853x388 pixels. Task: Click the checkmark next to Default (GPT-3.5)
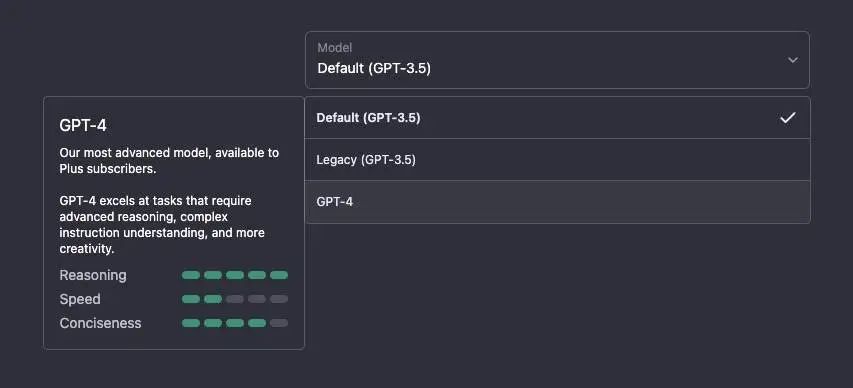tap(788, 118)
